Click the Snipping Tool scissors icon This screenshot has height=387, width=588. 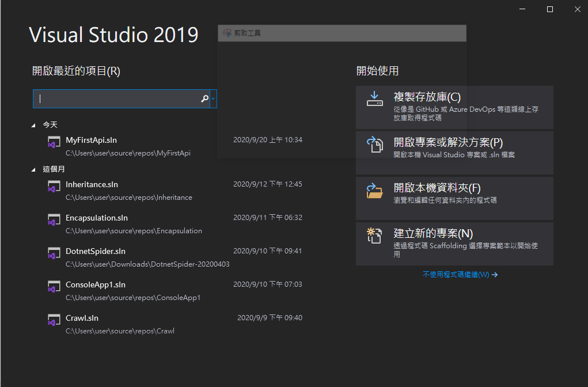click(227, 33)
